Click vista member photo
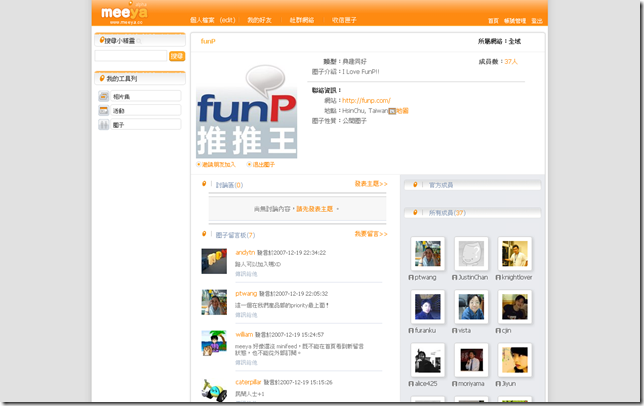Image resolution: width=644 pixels, height=406 pixels. (471, 307)
